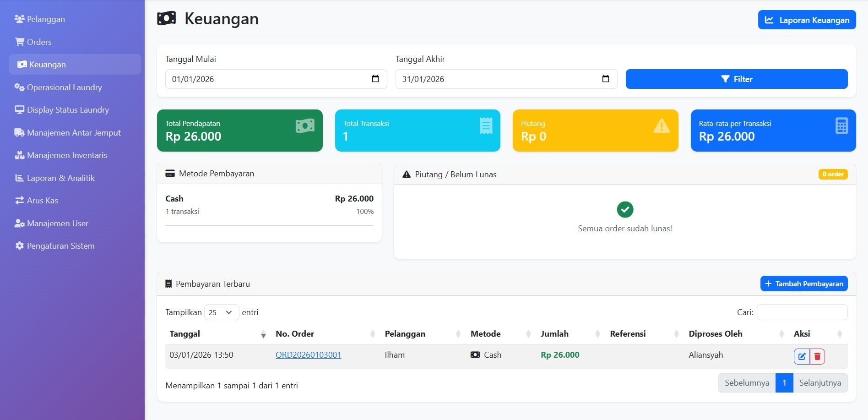Open calendar picker for Tanggal Akhir

tap(605, 79)
